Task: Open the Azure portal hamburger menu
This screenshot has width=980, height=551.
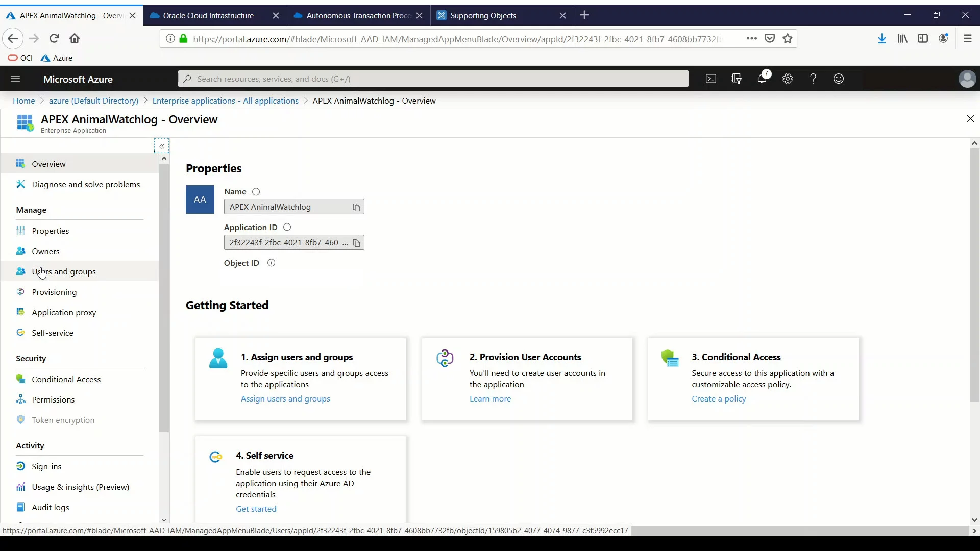Action: click(15, 79)
